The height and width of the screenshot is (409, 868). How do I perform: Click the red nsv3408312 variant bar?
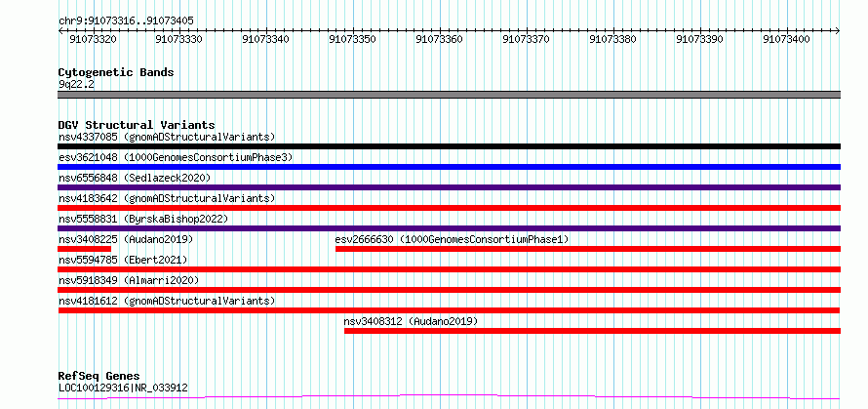coord(592,331)
